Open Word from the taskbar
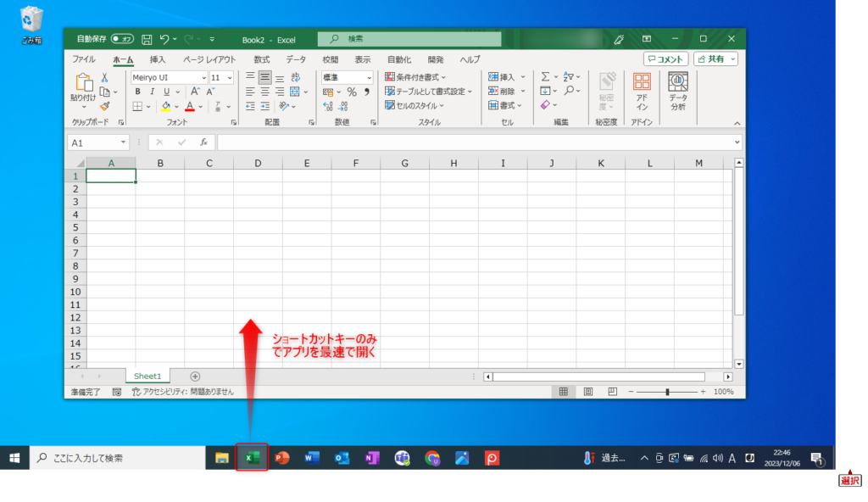This screenshot has height=502, width=868. 312,458
